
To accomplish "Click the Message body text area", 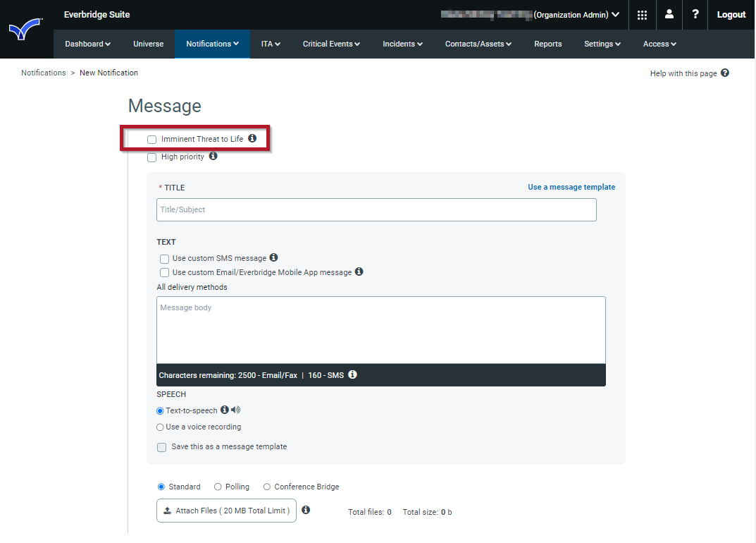I will [x=381, y=330].
